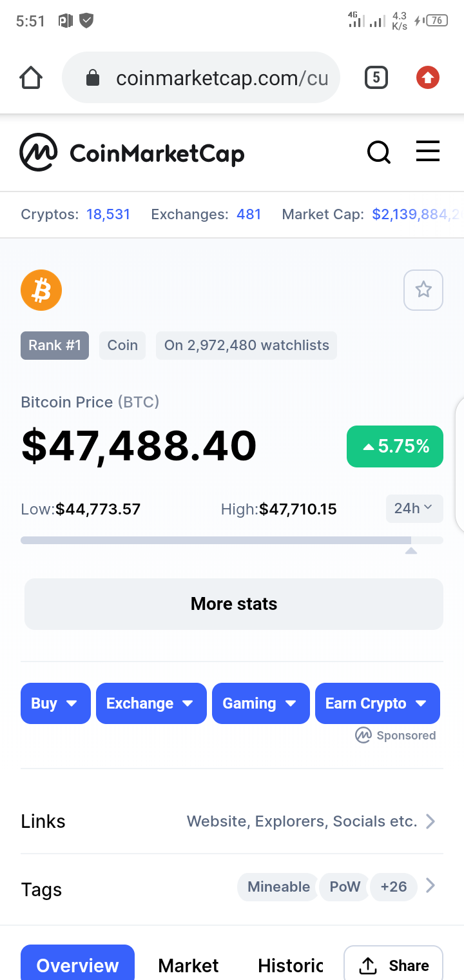
Task: Open the 24h timeframe dropdown
Action: pos(414,509)
